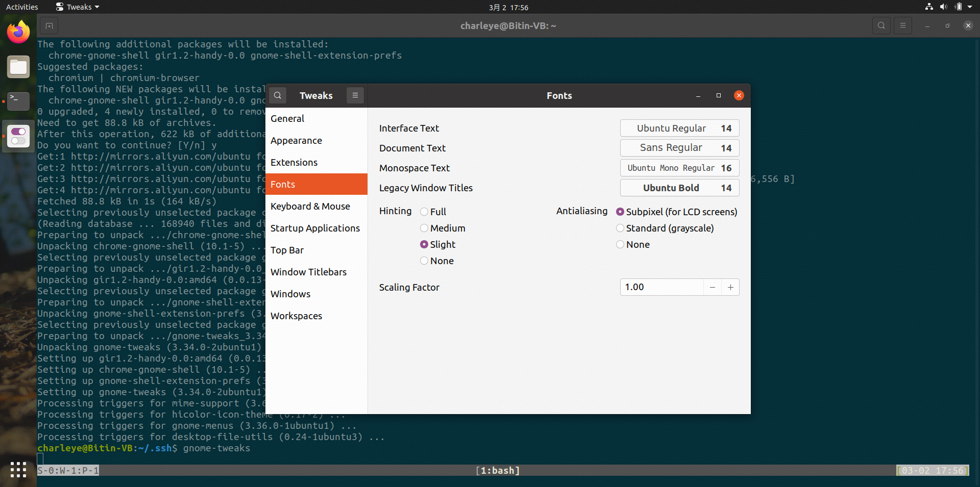The image size is (980, 487).
Task: Select Full hinting option
Action: coord(424,212)
